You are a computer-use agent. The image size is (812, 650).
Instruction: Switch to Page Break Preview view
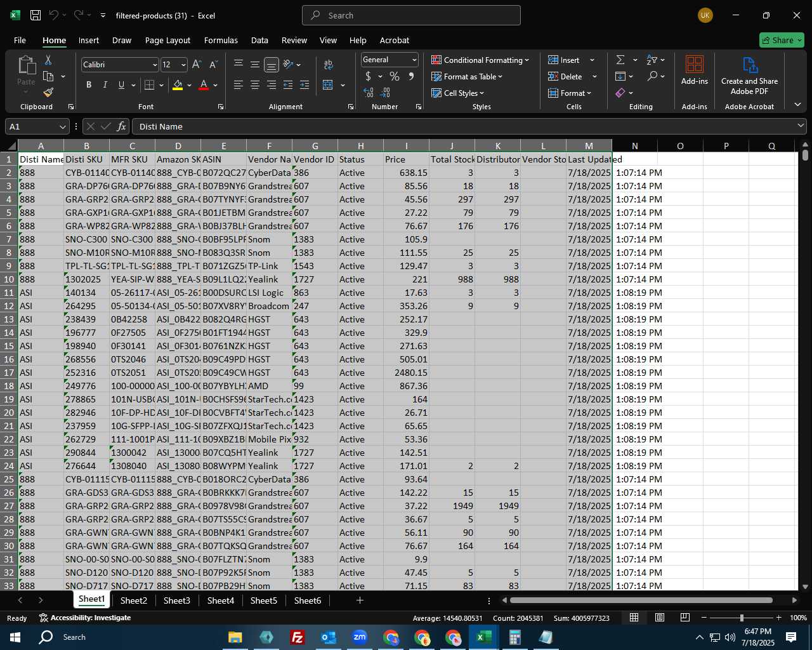pos(685,618)
